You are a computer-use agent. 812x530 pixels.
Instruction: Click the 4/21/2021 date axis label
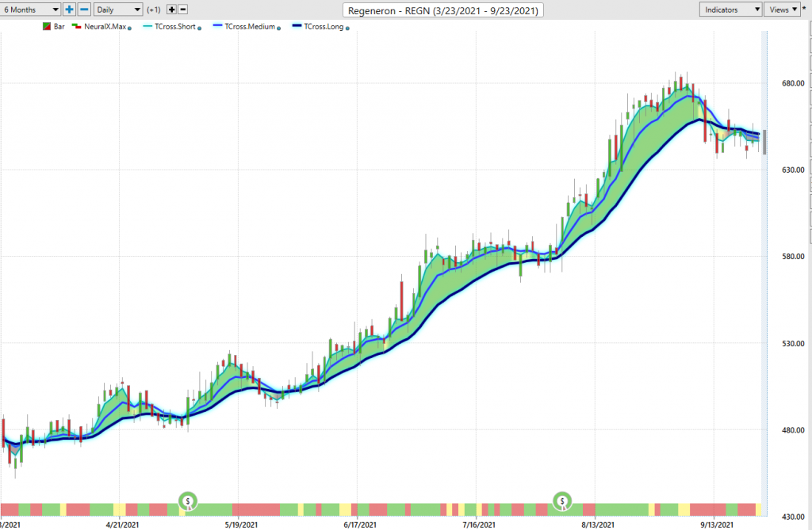tap(122, 524)
